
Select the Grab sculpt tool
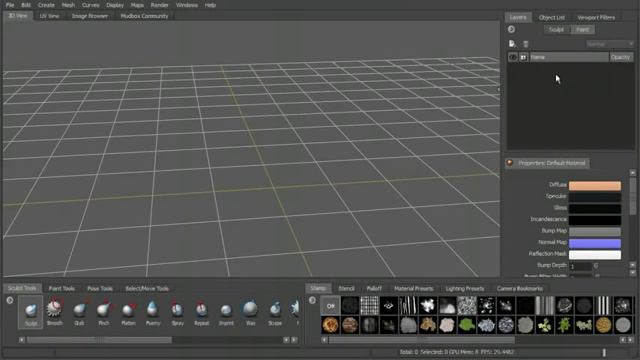(79, 312)
